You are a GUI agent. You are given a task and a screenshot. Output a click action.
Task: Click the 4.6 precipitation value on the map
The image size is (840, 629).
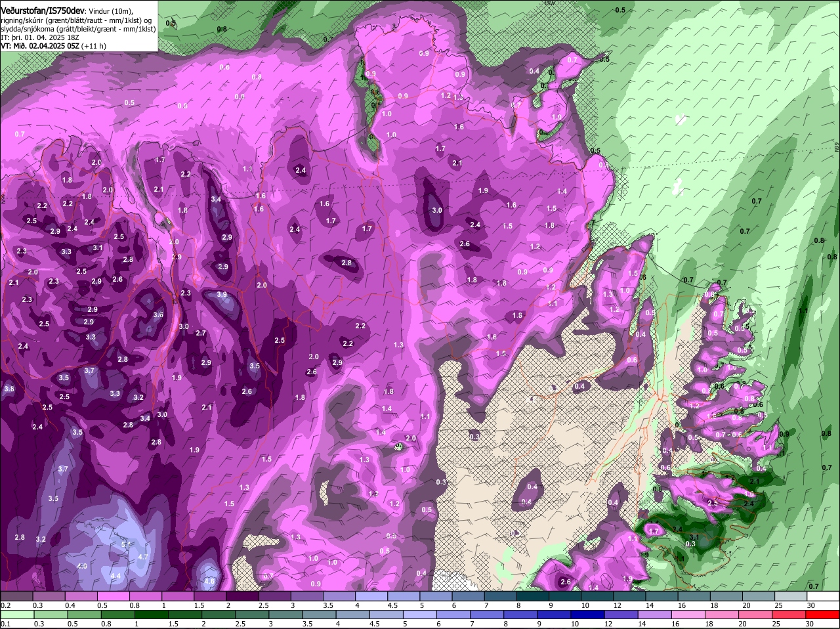[209, 581]
